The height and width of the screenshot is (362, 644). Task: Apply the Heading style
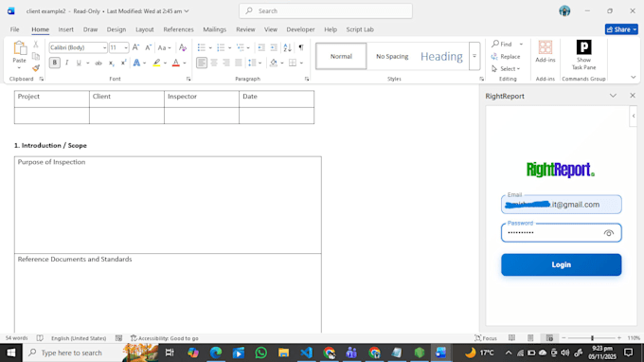441,56
